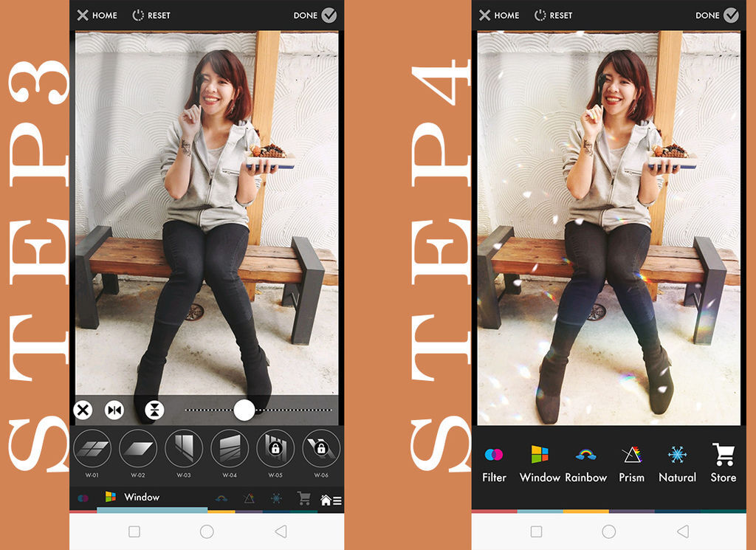Flip the window effect horizontally
Image resolution: width=756 pixels, height=550 pixels.
(x=114, y=410)
